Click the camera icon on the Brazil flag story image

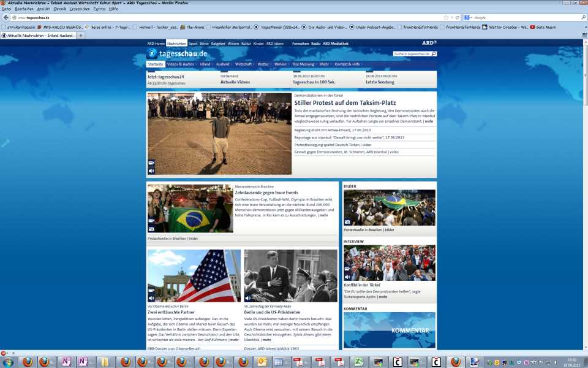[151, 229]
